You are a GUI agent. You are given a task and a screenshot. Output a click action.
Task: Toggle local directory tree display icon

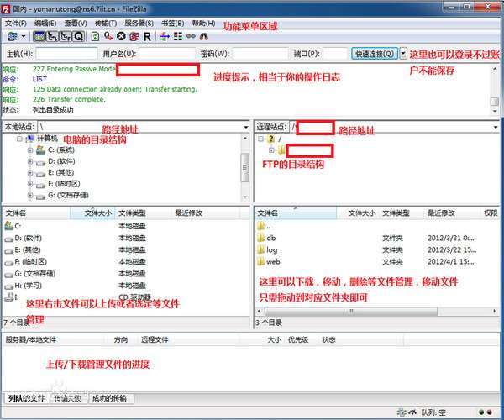pos(52,37)
